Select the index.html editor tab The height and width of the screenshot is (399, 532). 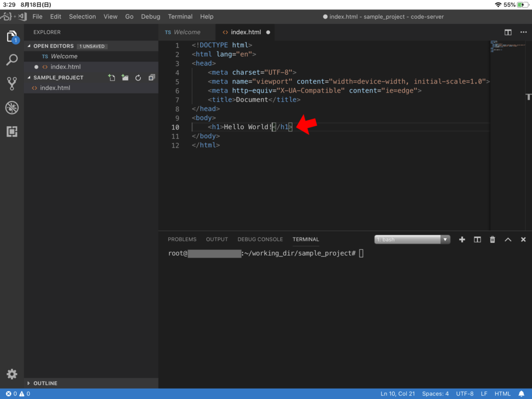(x=246, y=32)
